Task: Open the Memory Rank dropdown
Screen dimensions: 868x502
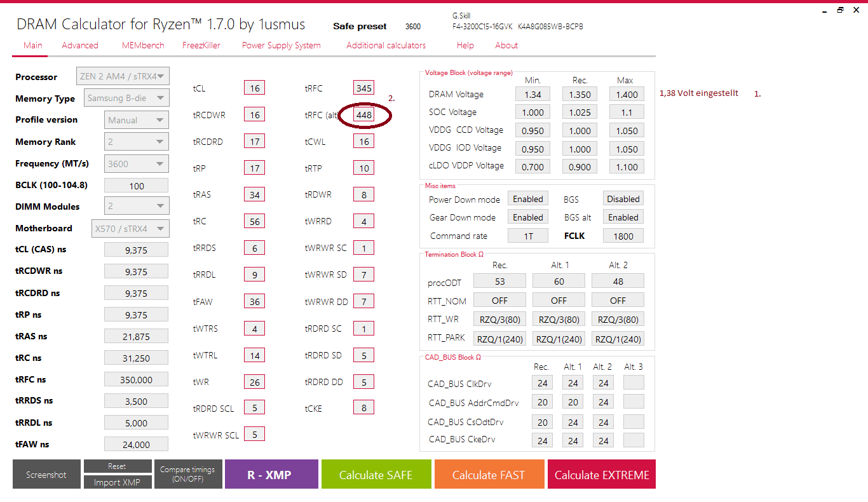Action: (x=137, y=142)
